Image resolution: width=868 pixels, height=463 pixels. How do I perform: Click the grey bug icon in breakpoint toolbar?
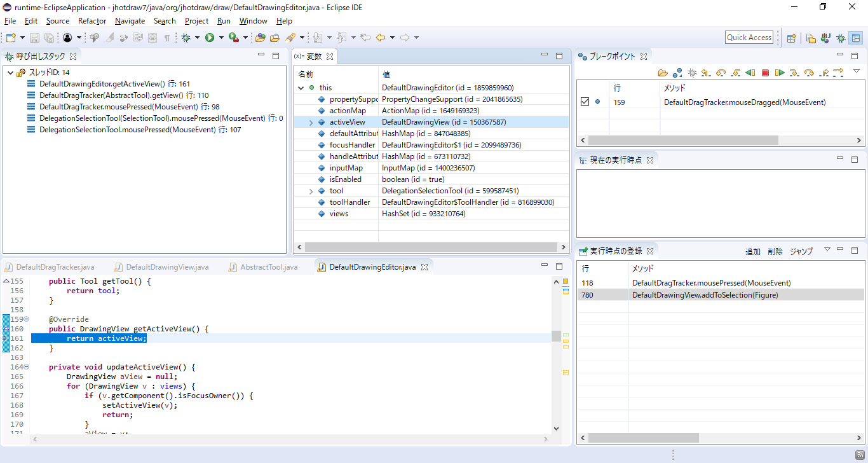tap(692, 73)
